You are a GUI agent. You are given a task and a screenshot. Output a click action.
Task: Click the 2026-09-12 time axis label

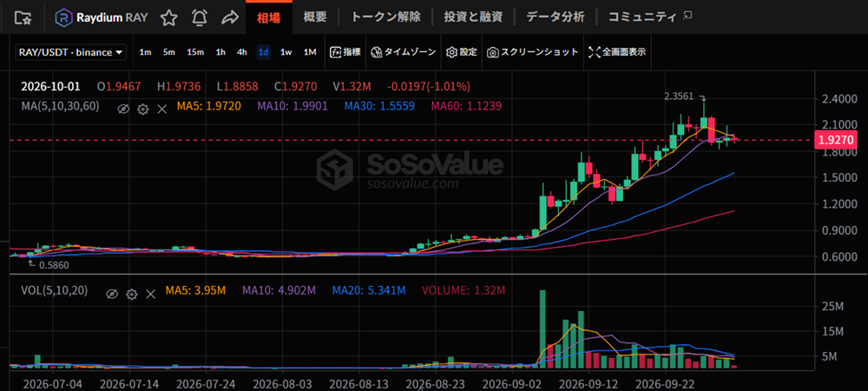coord(588,382)
